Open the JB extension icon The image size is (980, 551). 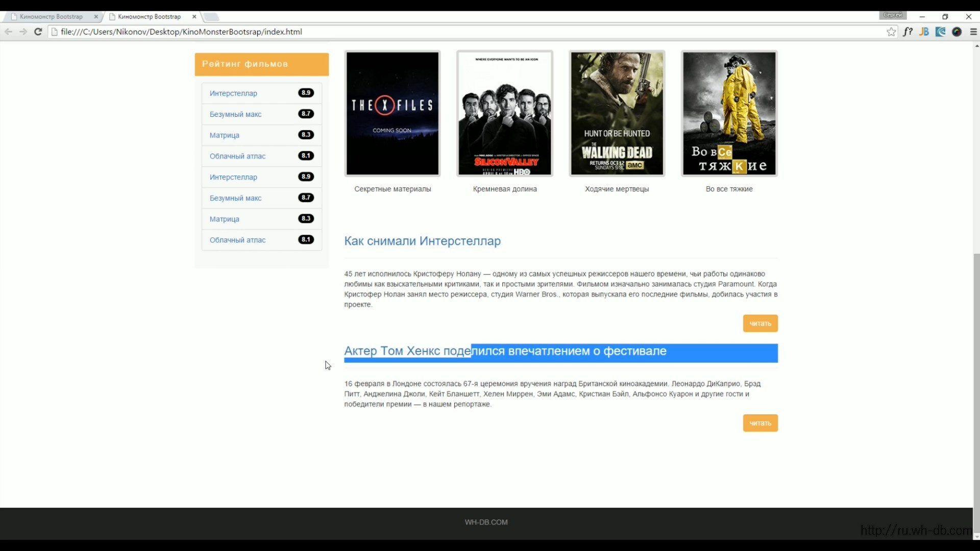click(924, 32)
